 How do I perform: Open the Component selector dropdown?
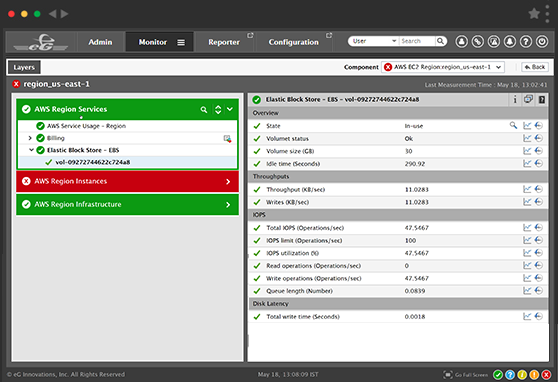point(443,67)
